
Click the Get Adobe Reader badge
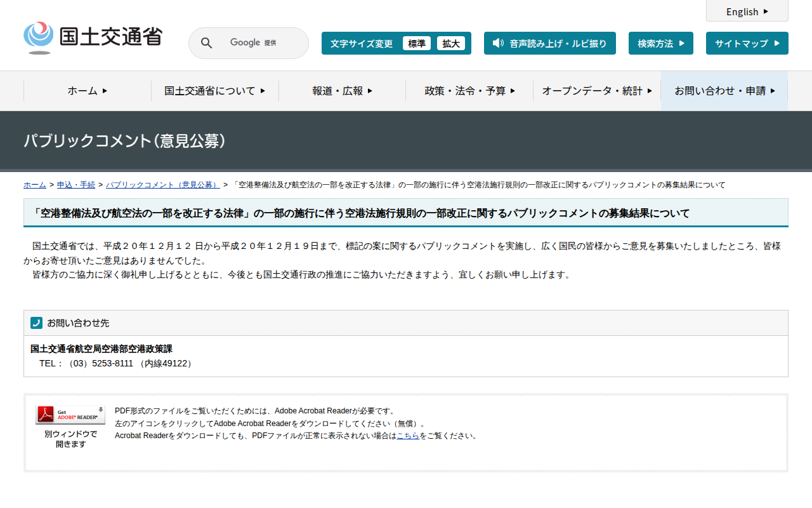point(70,415)
